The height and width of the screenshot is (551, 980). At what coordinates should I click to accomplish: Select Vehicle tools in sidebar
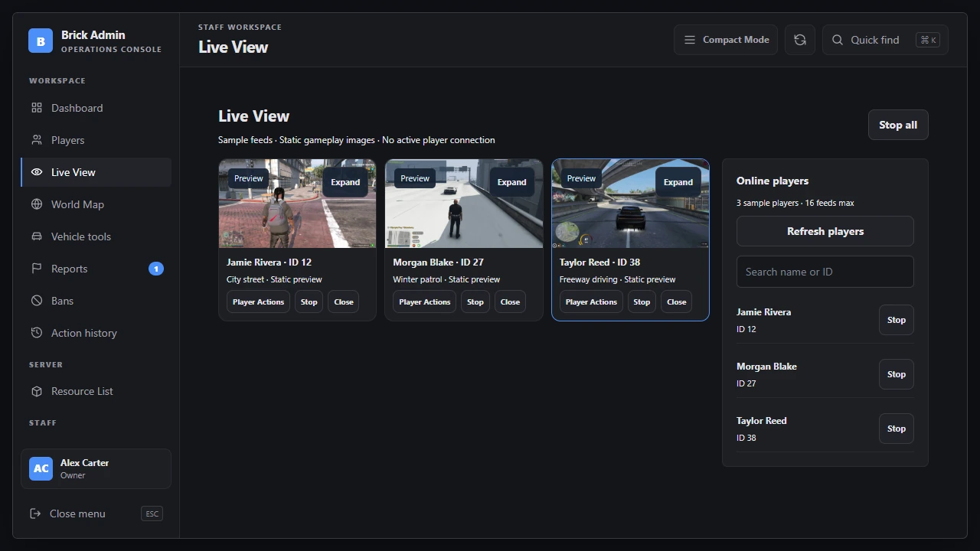[96, 236]
